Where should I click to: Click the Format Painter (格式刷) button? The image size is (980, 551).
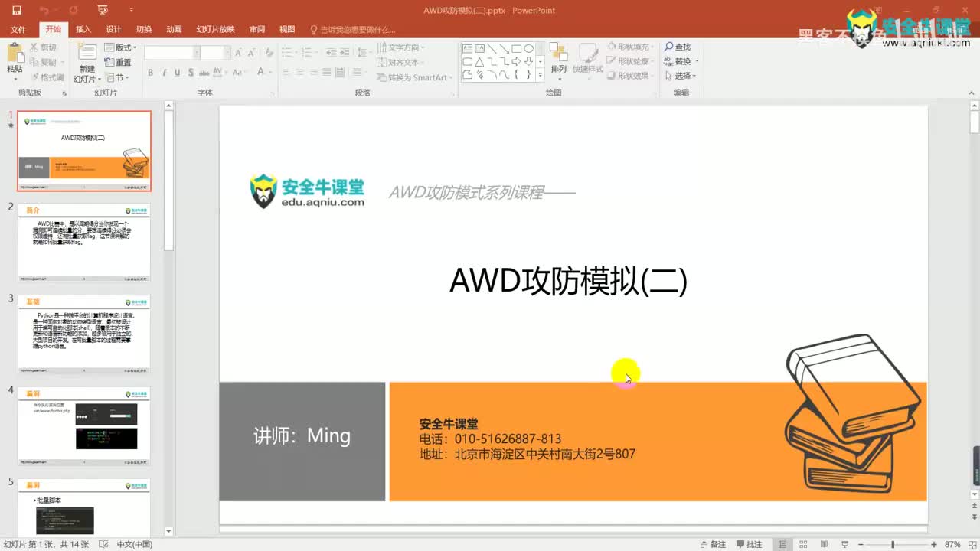[47, 77]
